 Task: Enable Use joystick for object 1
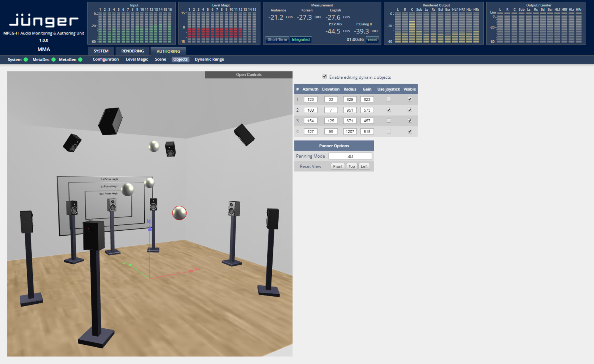point(388,99)
